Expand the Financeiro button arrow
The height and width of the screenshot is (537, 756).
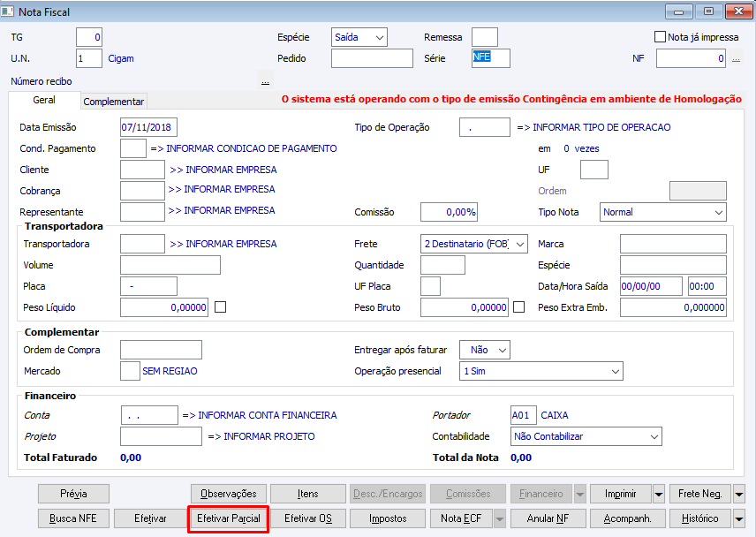(x=579, y=494)
